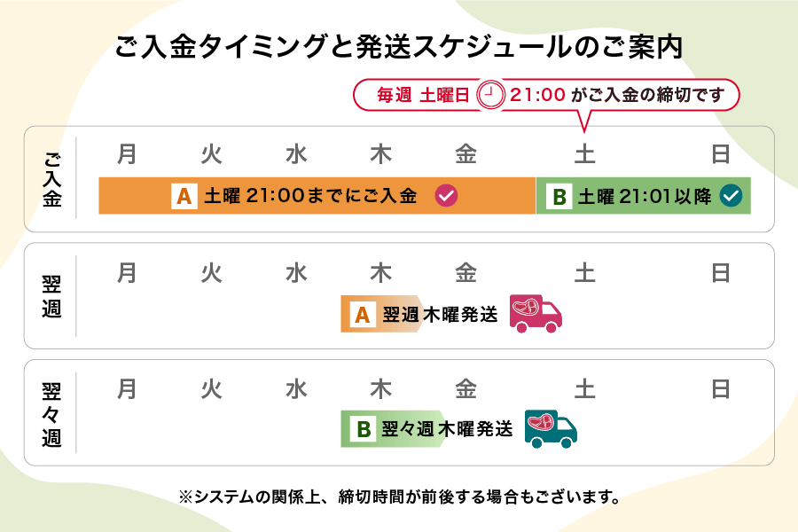Screen dimensions: 798x532
Task: Click the pink delivery truck icon
Action: [x=536, y=313]
